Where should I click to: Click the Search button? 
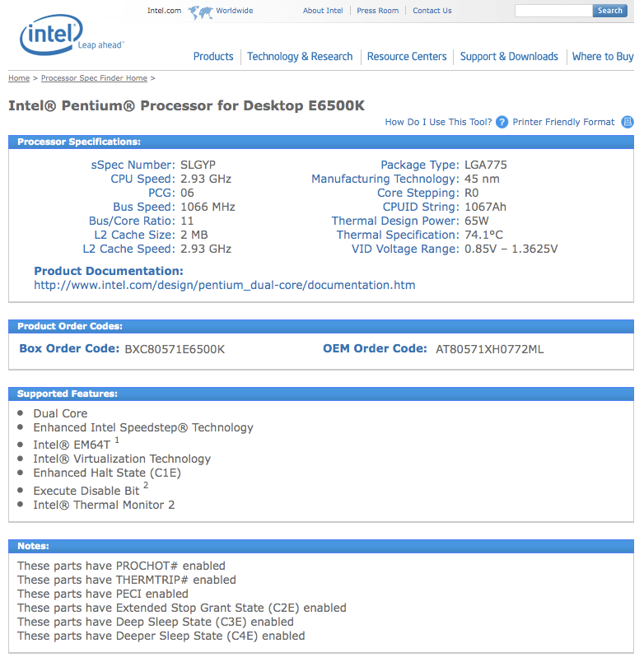click(x=609, y=11)
